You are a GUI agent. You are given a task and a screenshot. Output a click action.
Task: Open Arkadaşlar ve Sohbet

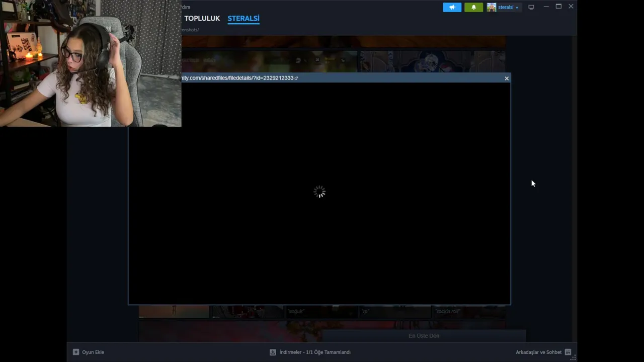538,352
